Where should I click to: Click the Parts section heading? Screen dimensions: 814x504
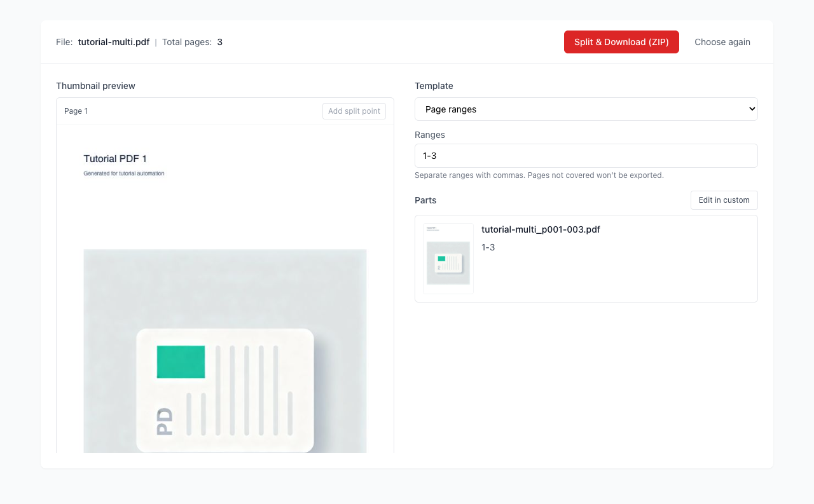pos(425,200)
